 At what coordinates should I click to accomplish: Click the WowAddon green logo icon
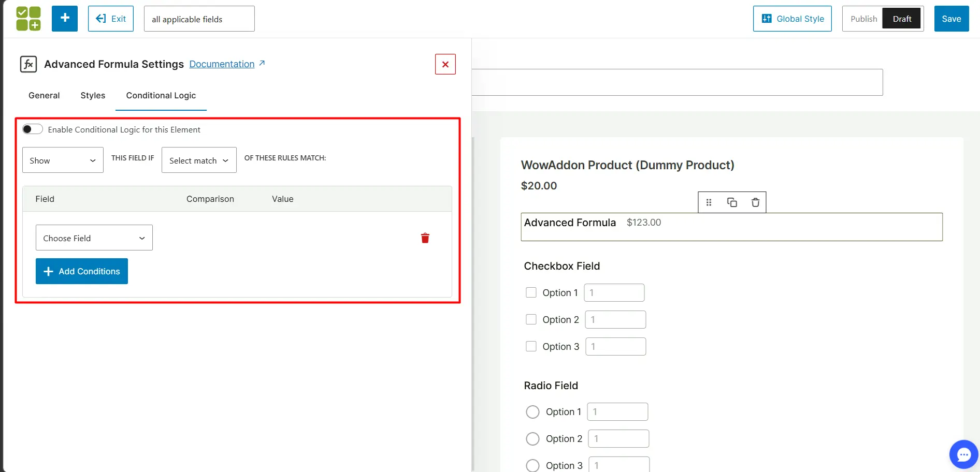28,19
